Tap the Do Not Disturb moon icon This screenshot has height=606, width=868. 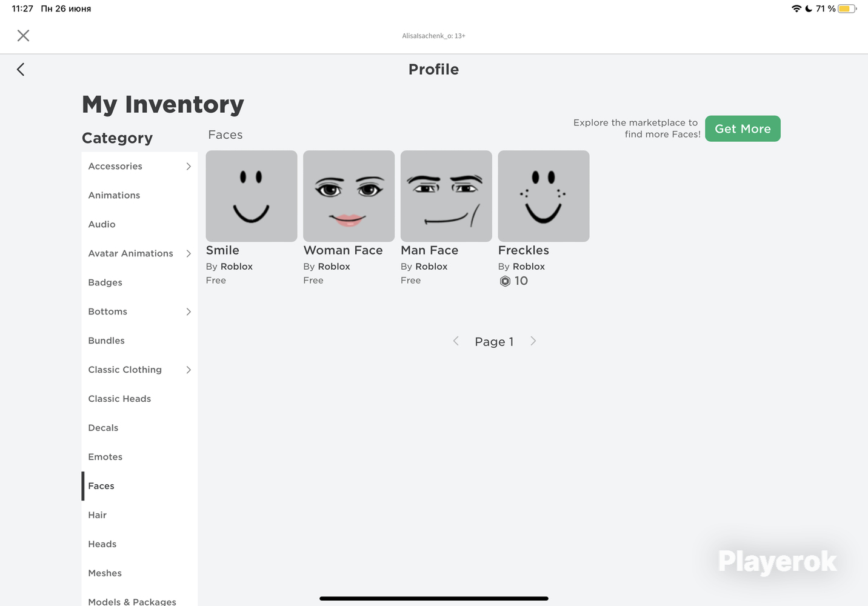pyautogui.click(x=809, y=8)
